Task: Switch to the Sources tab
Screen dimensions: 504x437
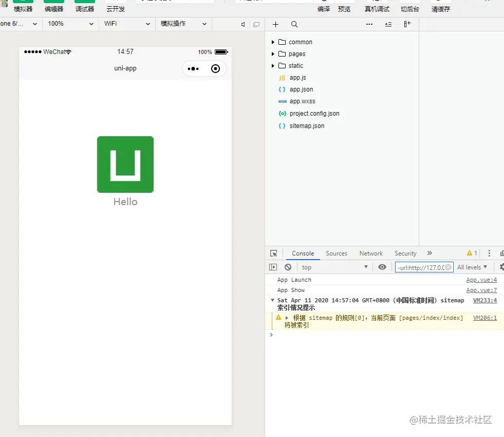Action: point(337,253)
